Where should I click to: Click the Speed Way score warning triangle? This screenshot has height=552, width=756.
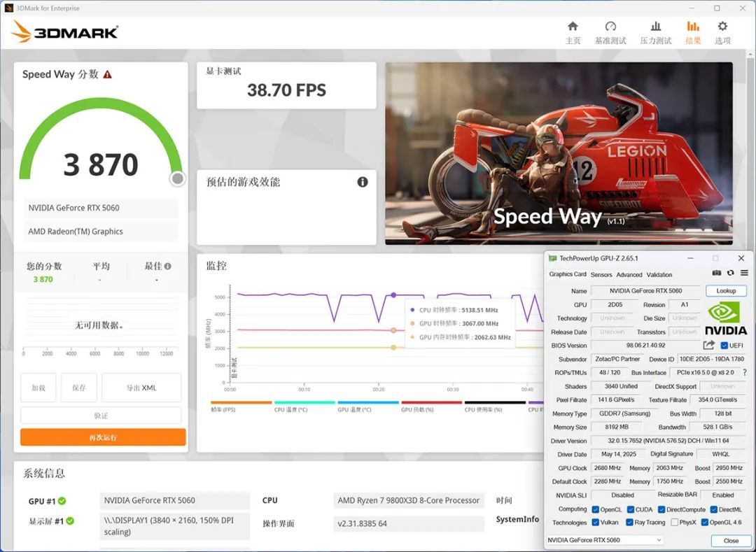108,74
